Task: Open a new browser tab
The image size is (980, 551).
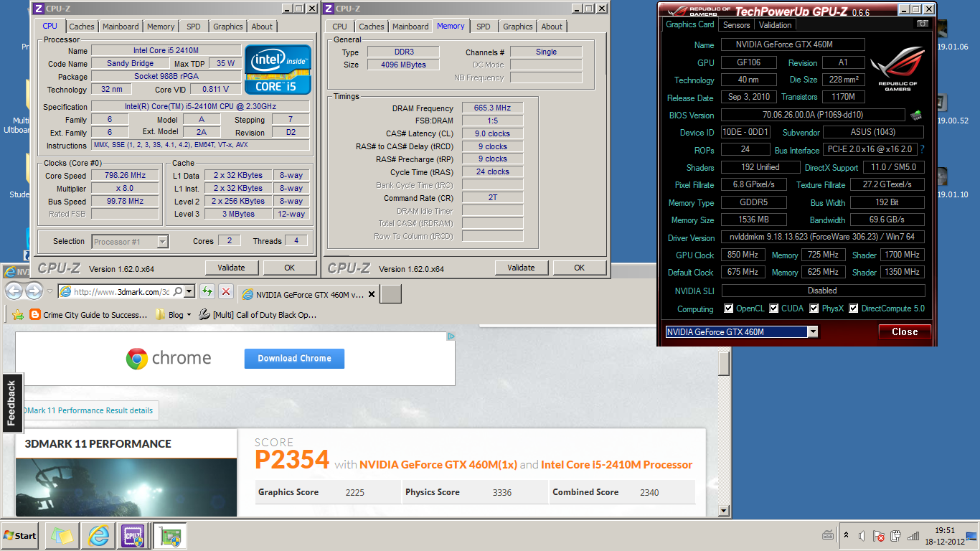Action: (390, 295)
